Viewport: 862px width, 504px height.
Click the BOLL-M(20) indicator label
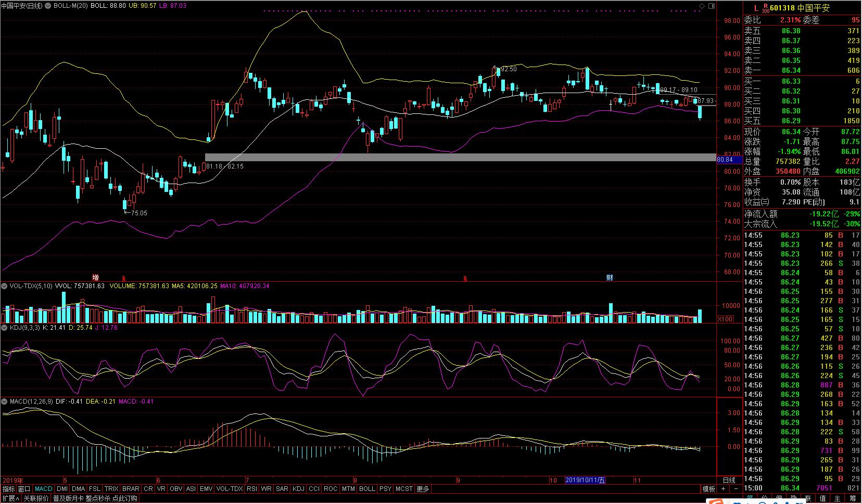pyautogui.click(x=70, y=6)
